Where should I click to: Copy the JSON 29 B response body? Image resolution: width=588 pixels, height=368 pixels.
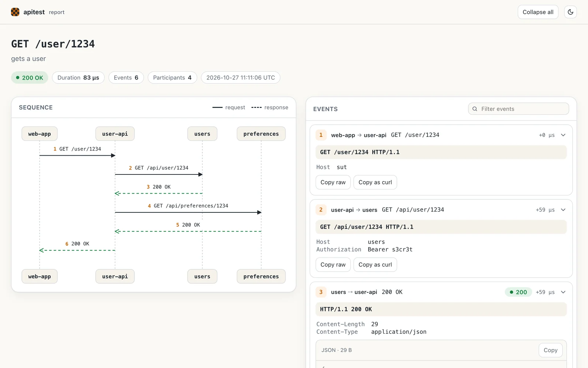point(551,350)
